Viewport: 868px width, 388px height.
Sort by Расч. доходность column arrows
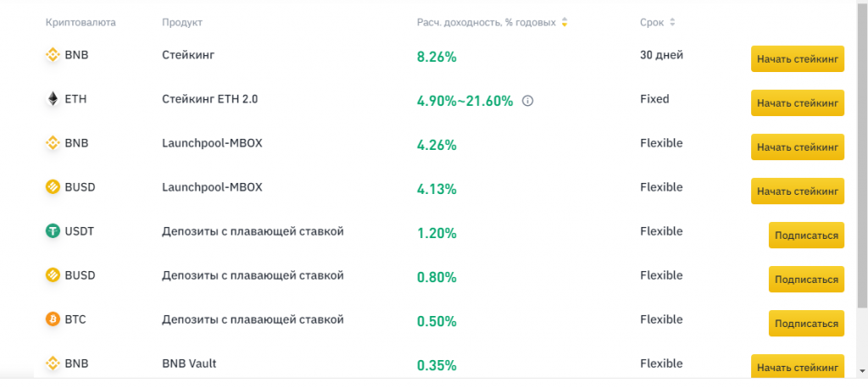click(x=565, y=22)
